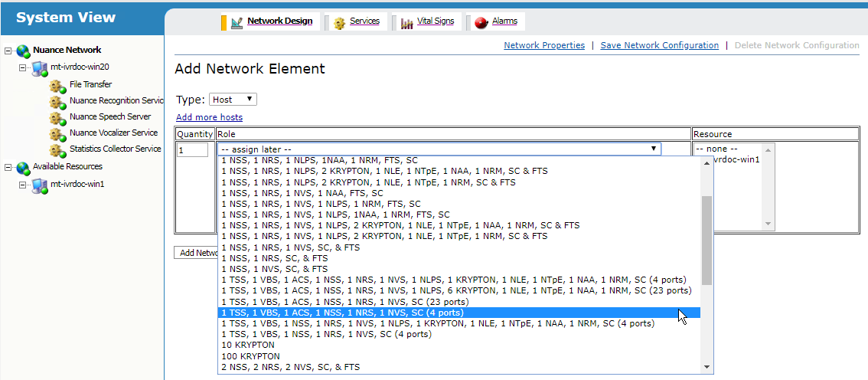Screen dimensions: 868x380
Task: Click Save Network Configuration link
Action: click(659, 45)
